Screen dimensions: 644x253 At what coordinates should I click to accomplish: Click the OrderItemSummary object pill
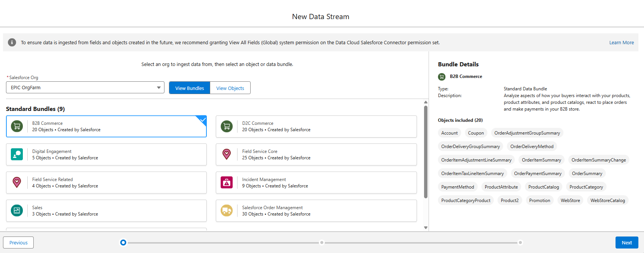click(541, 160)
